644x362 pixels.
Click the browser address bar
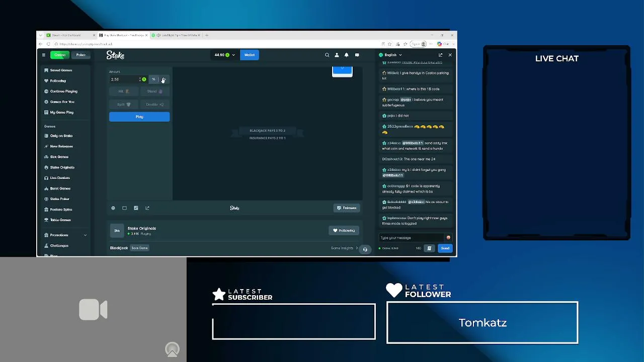coord(216,44)
